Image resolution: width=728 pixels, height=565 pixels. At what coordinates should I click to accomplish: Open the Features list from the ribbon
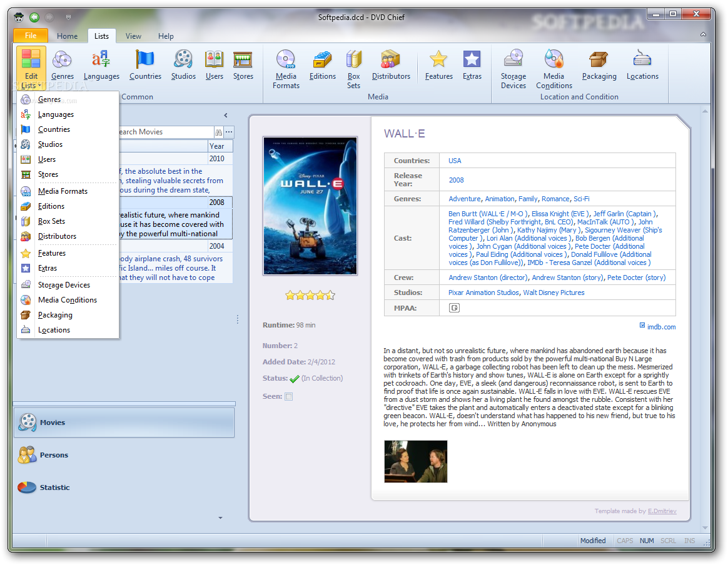click(x=438, y=65)
